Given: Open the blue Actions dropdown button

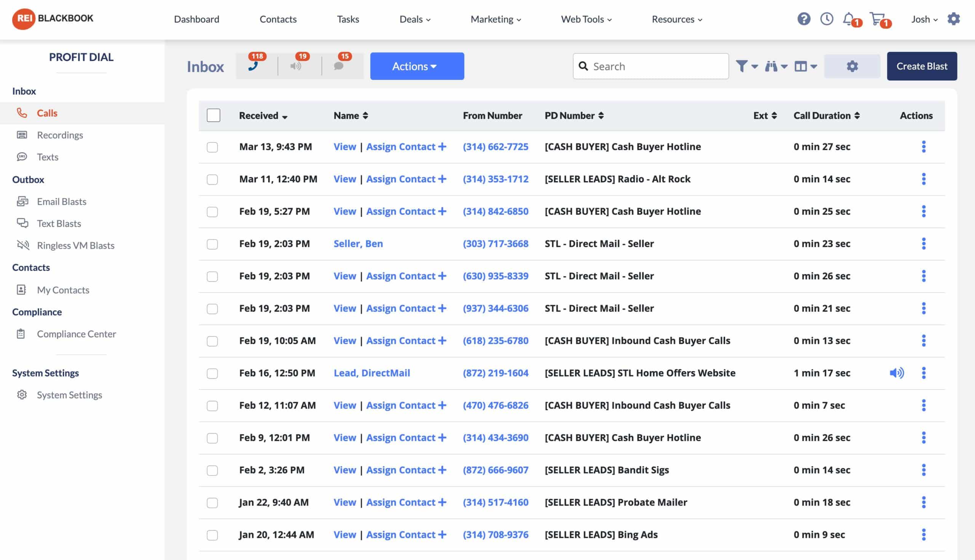Looking at the screenshot, I should pos(417,66).
